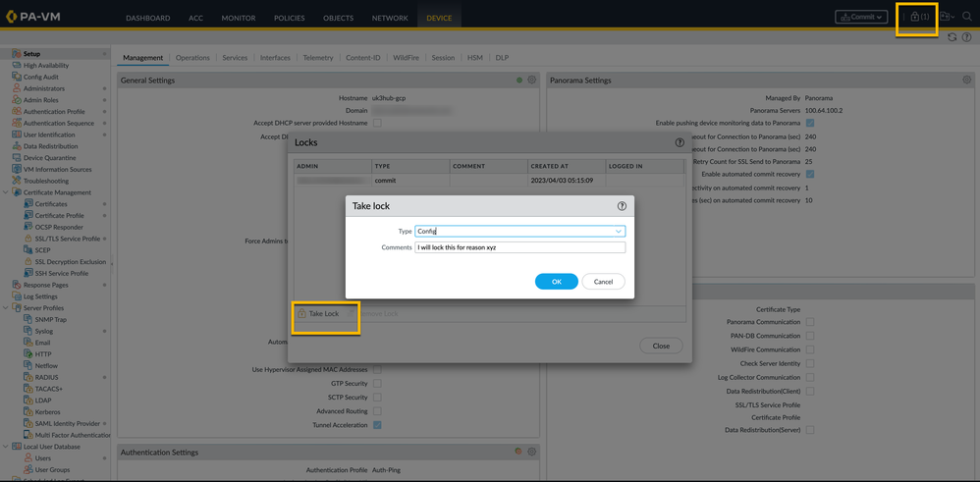Click the search magnifier icon in header
The image size is (980, 482).
[x=967, y=17]
